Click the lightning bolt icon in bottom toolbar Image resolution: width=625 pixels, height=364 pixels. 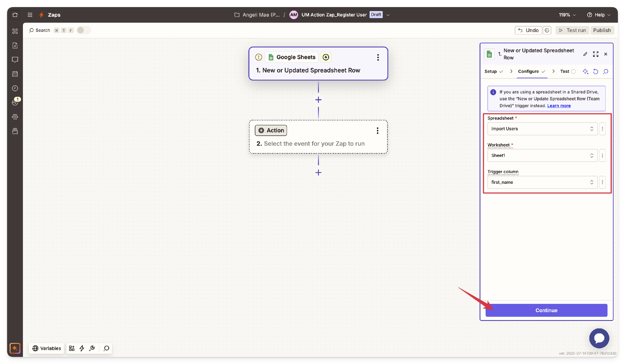82,348
